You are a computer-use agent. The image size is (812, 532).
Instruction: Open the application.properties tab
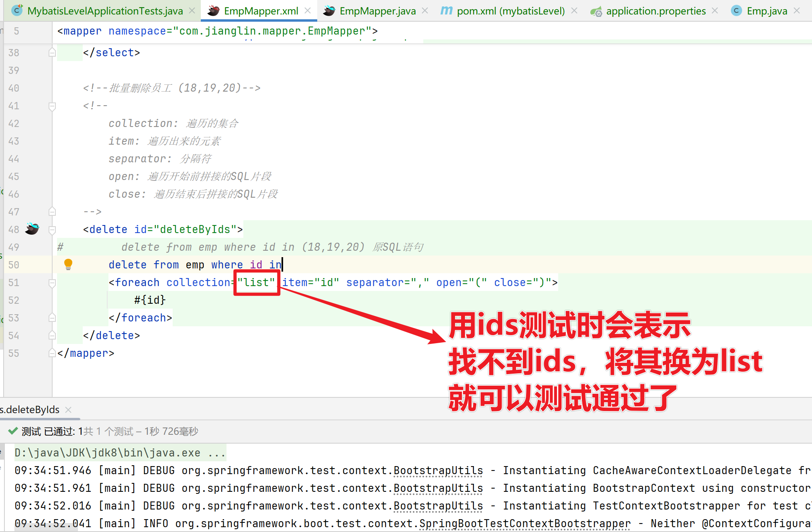point(655,11)
